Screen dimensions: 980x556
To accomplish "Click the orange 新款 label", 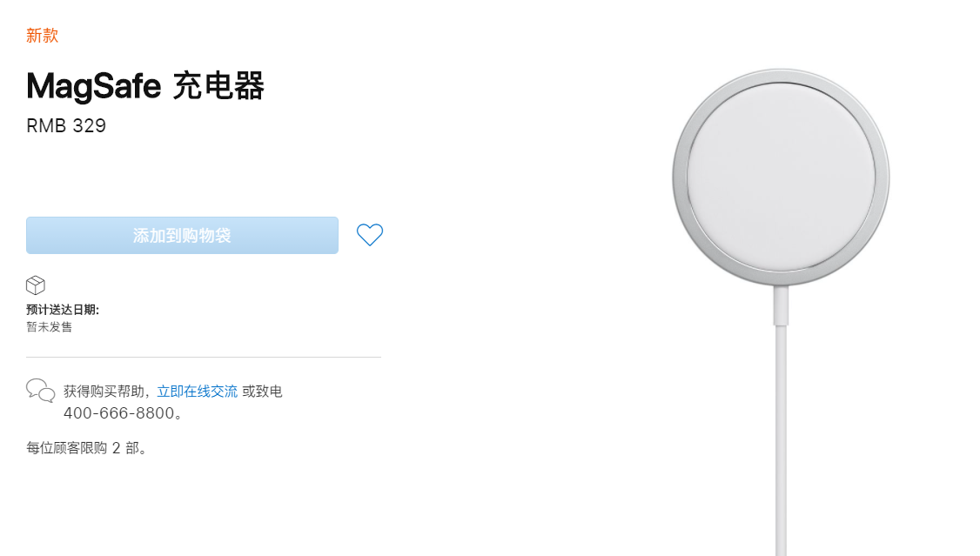I will tap(43, 36).
